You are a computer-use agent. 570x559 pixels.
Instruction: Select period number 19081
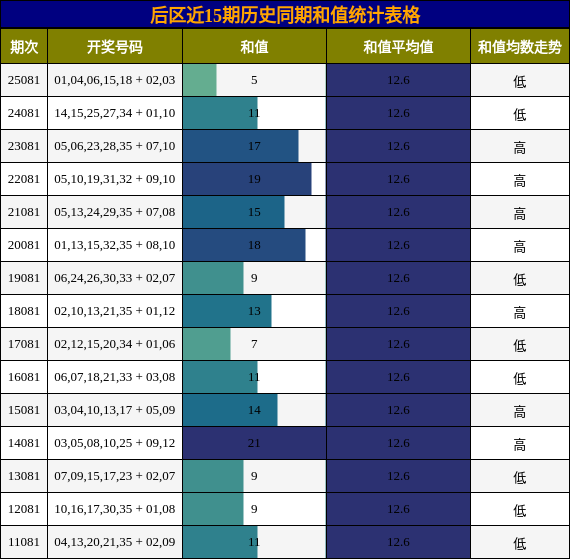point(24,278)
